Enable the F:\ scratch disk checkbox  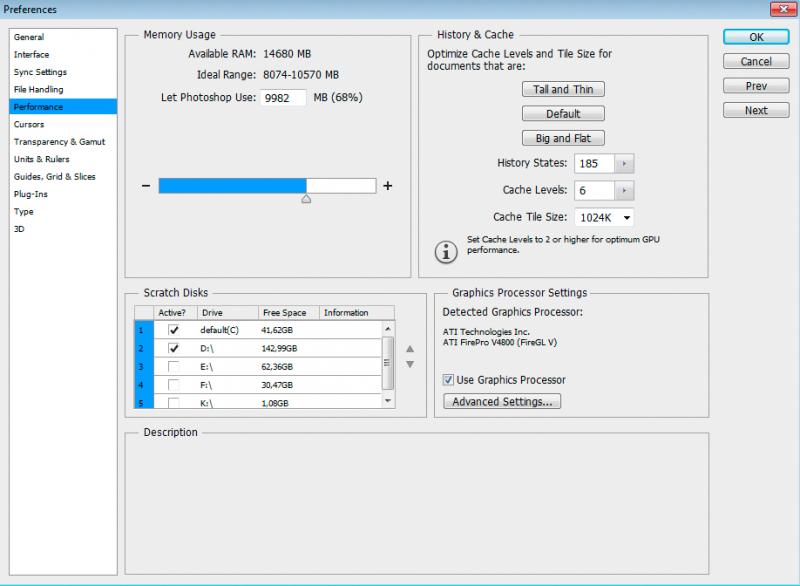(174, 385)
